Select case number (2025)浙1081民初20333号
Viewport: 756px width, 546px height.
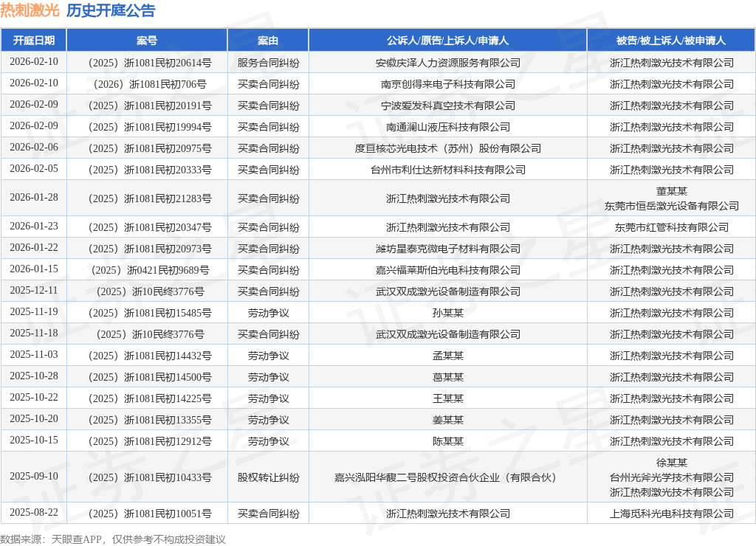coord(150,170)
